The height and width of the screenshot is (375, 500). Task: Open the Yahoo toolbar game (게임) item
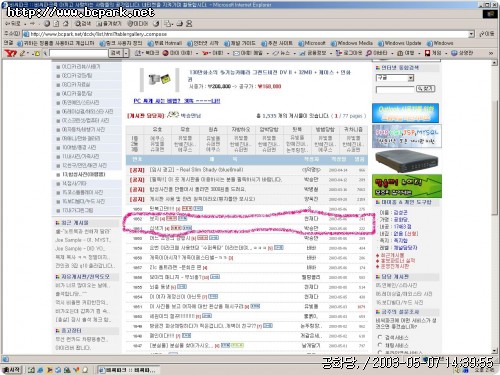[434, 53]
